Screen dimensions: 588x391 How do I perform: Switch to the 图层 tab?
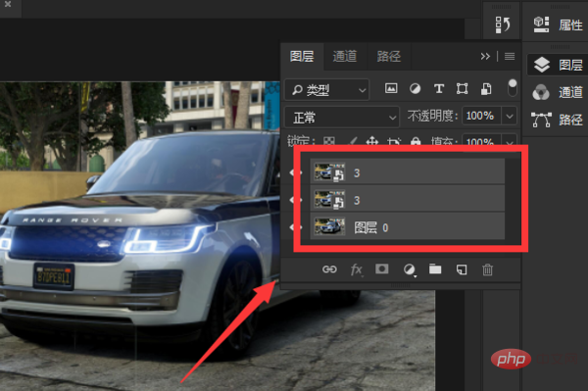(x=302, y=56)
